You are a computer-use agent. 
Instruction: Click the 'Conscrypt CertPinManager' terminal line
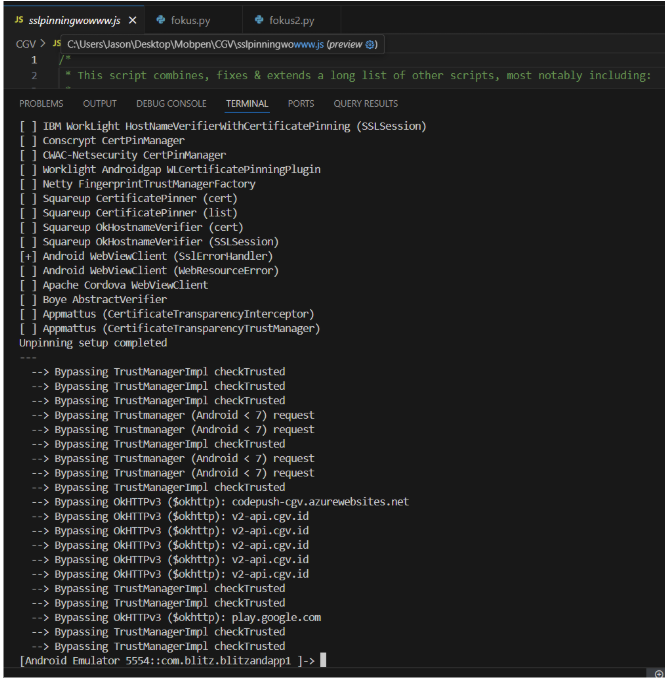click(x=102, y=141)
